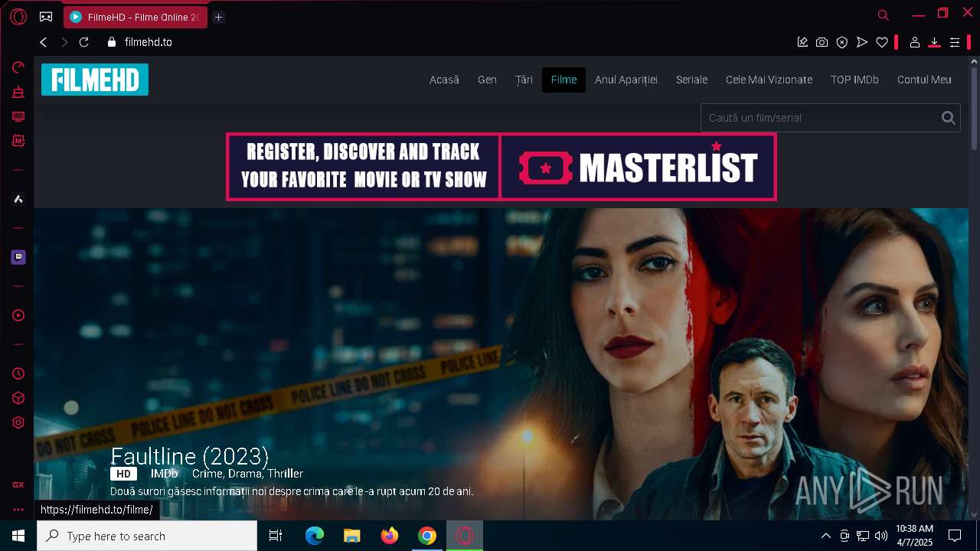Click the Masterlist register banner

tap(501, 167)
